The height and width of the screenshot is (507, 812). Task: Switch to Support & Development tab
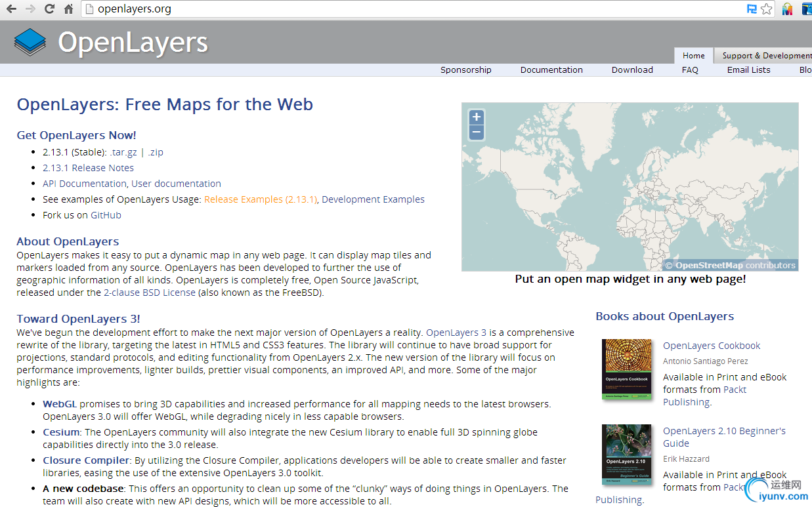tap(763, 56)
